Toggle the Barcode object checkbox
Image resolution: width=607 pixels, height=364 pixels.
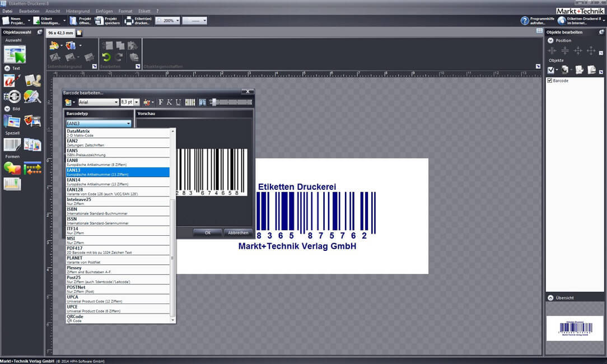549,81
